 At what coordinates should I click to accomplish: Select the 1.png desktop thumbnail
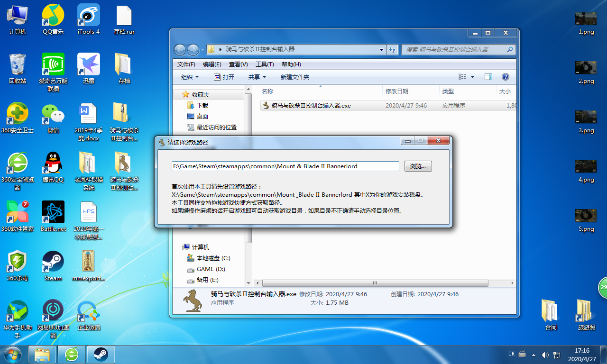tap(586, 23)
